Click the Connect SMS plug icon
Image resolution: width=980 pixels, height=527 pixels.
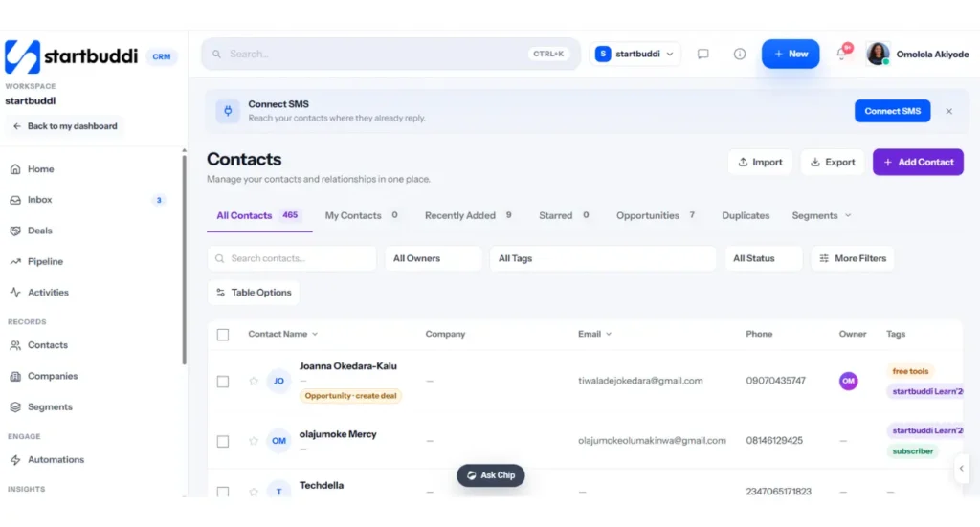point(228,111)
